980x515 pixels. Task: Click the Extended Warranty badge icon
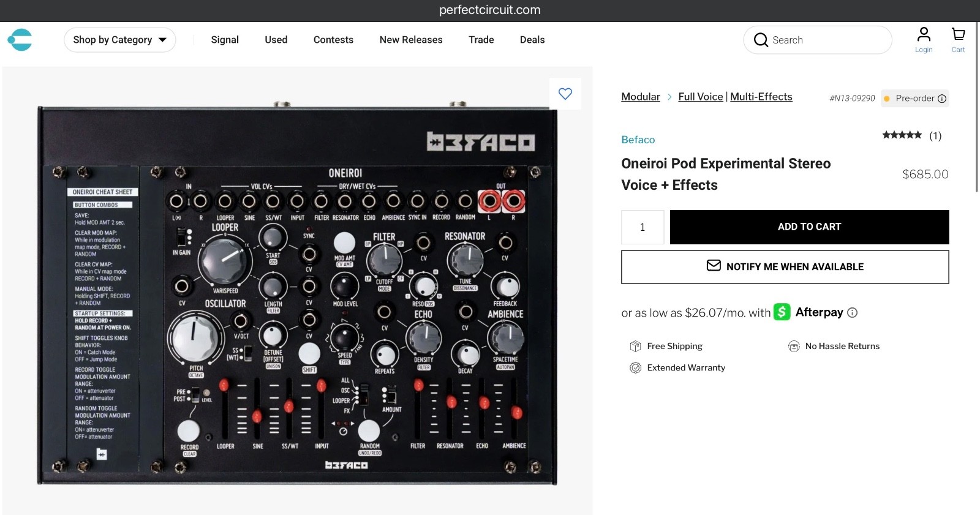point(635,367)
